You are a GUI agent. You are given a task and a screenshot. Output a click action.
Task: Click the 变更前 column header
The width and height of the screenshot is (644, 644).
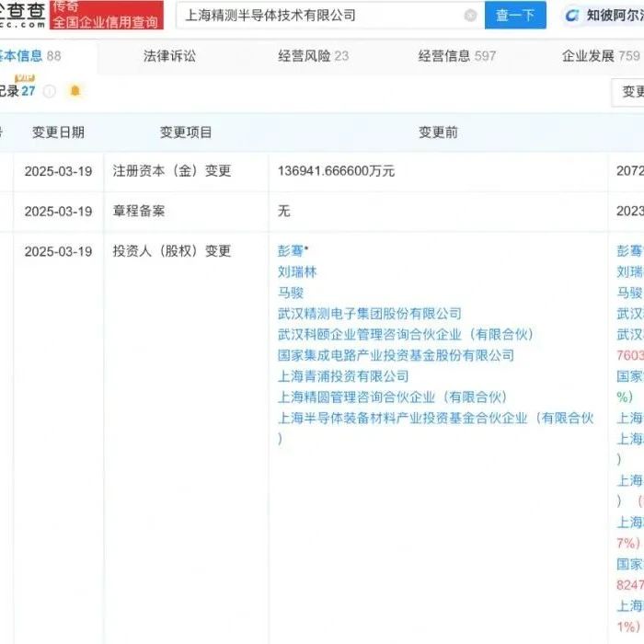click(438, 132)
